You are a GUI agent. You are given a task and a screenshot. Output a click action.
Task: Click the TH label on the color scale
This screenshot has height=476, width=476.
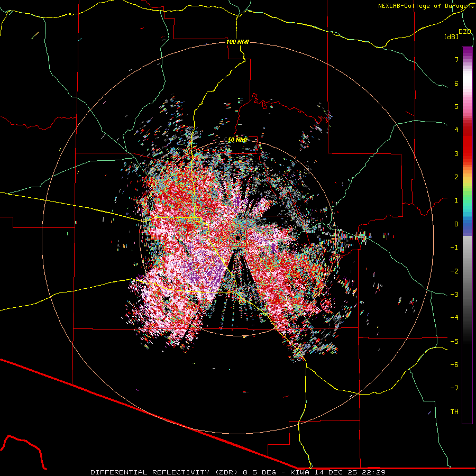[x=454, y=411]
